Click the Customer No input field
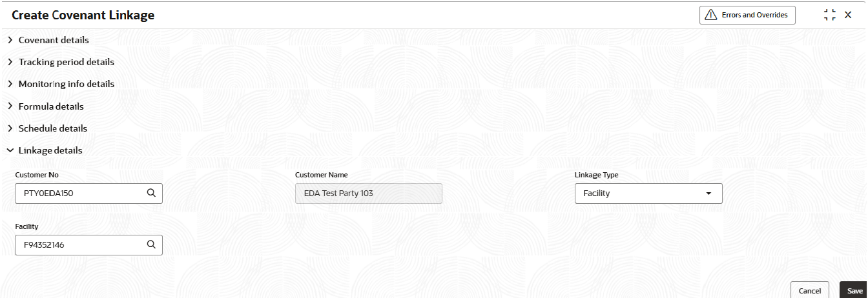The image size is (868, 298). 81,193
